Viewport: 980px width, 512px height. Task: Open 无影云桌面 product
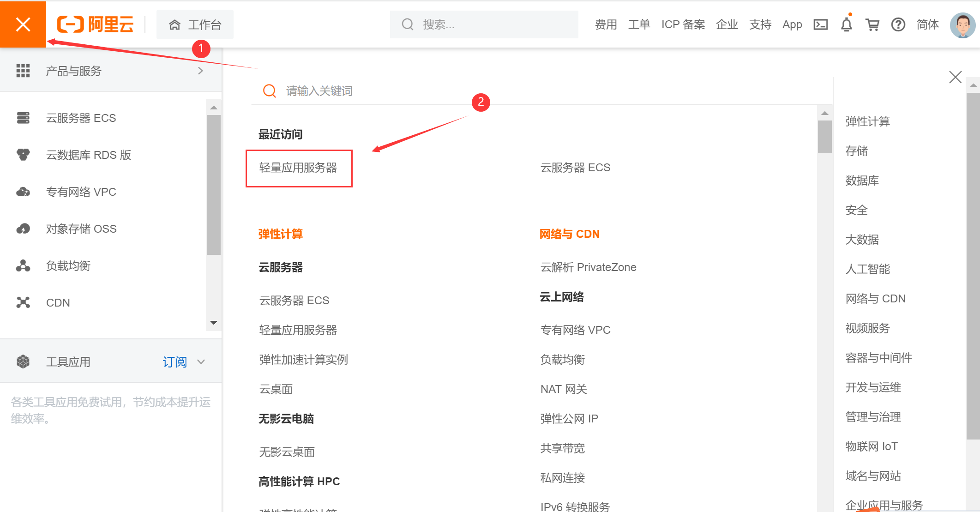click(x=287, y=452)
